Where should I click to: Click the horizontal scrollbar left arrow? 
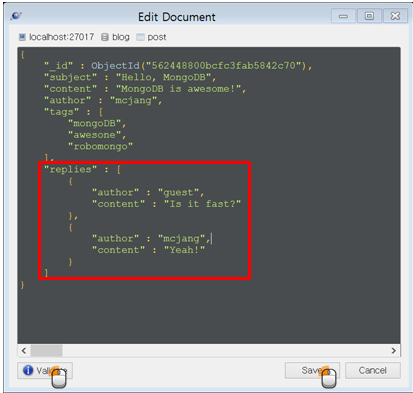[24, 351]
